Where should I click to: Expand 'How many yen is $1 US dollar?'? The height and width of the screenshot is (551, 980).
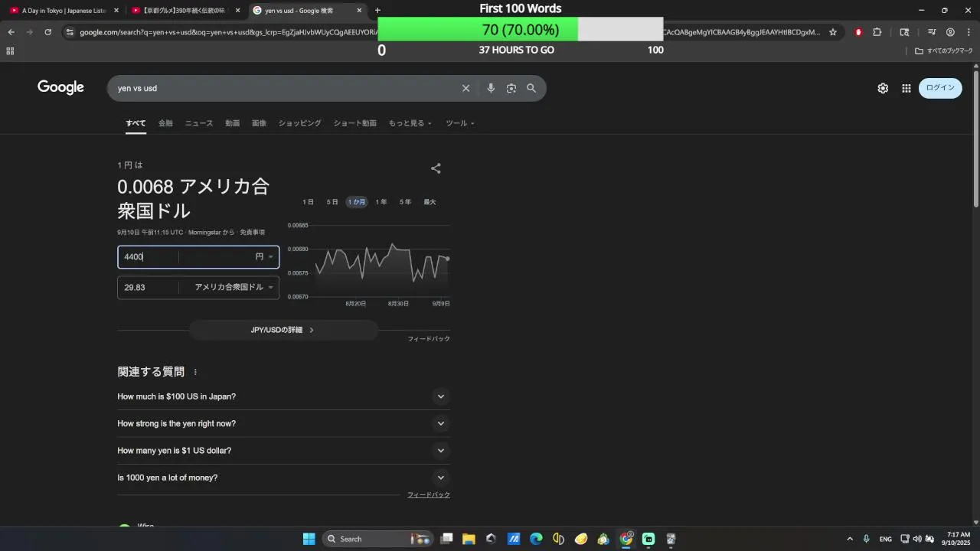click(x=283, y=451)
